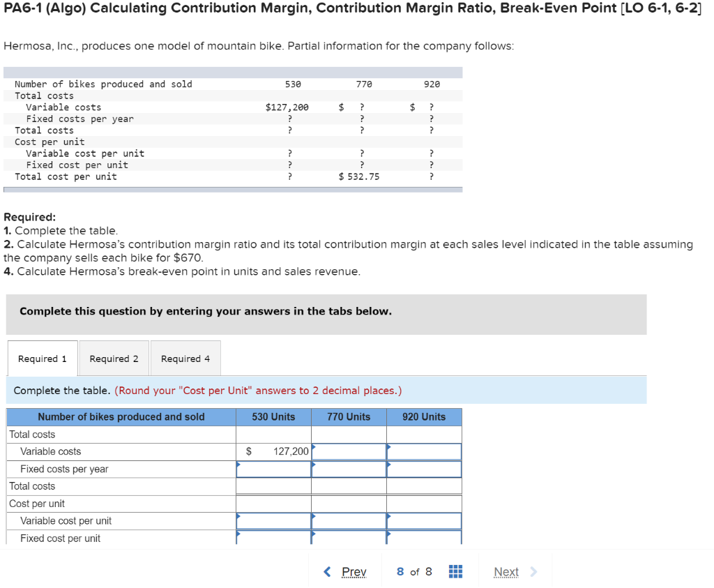Image resolution: width=714 pixels, height=588 pixels.
Task: Select Variable cost per unit field for 770 Units
Action: 349,520
